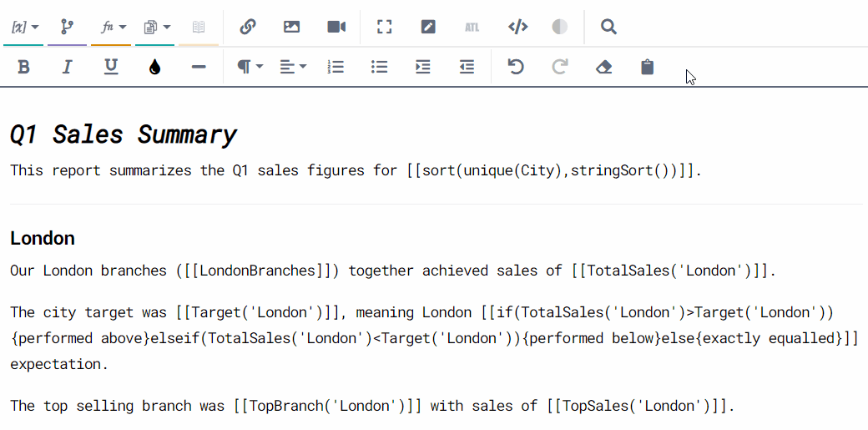Click the [[TopSales('London')]] expression

(x=637, y=406)
